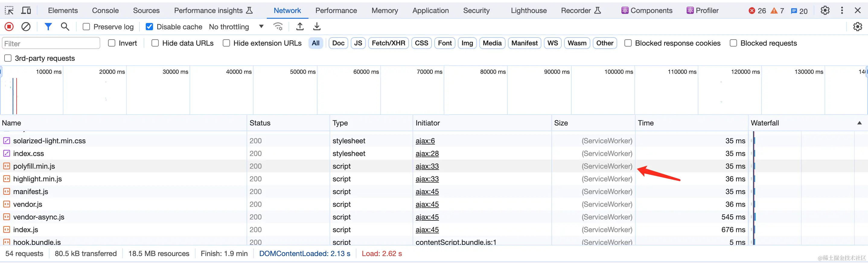Screen dimensions: 868x263
Task: Toggle the device toolbar icon
Action: (26, 11)
